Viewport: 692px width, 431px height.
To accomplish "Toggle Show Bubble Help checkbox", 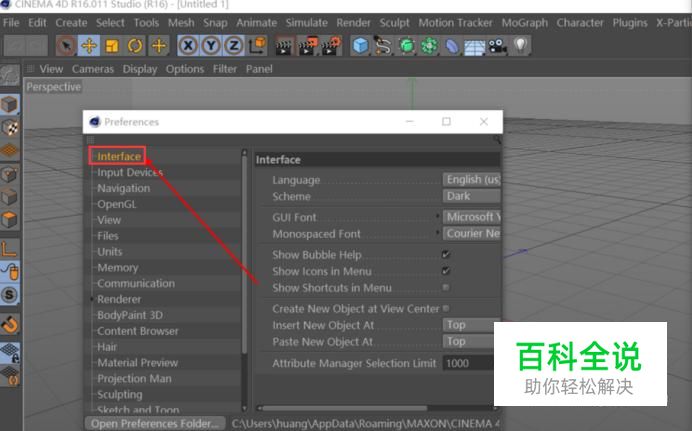I will pos(446,255).
